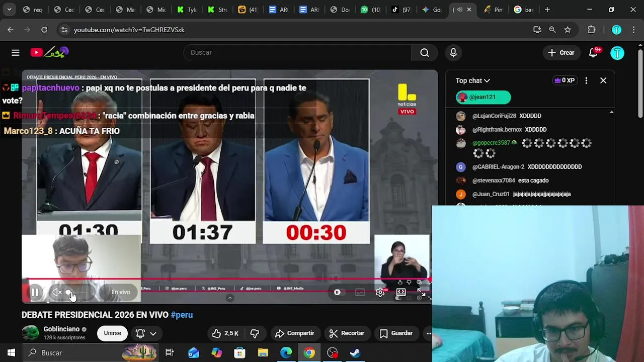Open the channel notification bell dropdown
The width and height of the screenshot is (644, 362).
146,333
